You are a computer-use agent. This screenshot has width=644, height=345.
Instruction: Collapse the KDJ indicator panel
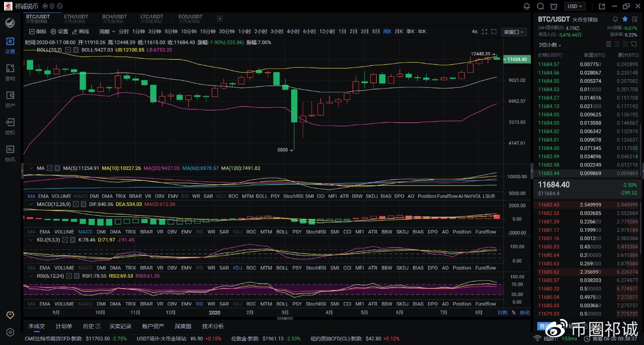coord(31,240)
